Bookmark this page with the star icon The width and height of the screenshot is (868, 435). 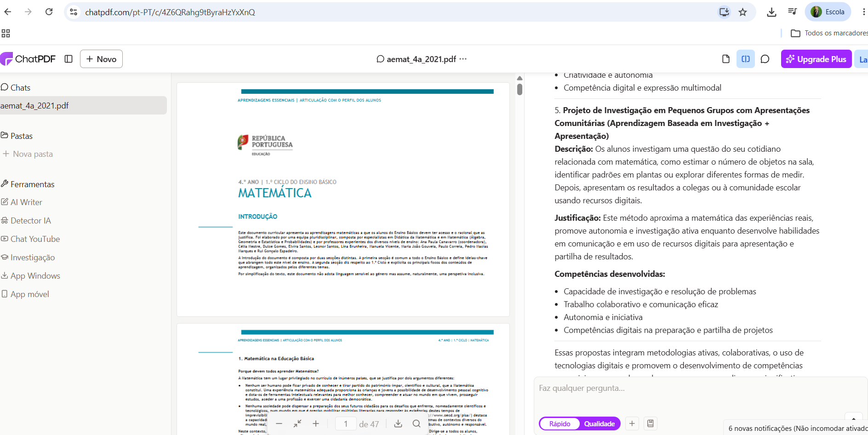click(742, 12)
